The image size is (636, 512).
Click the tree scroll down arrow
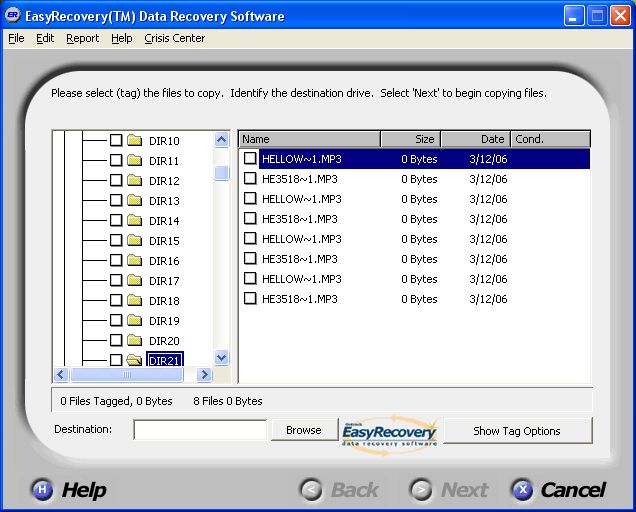coord(221,357)
